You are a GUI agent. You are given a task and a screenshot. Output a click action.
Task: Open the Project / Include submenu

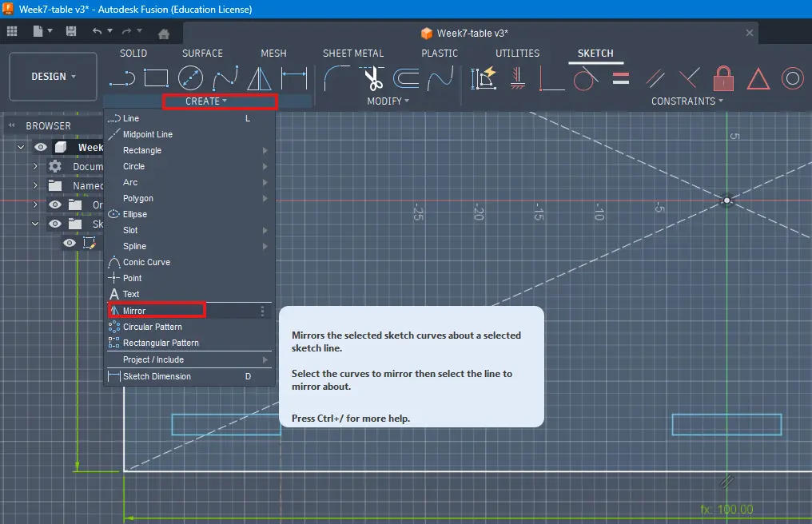[189, 359]
